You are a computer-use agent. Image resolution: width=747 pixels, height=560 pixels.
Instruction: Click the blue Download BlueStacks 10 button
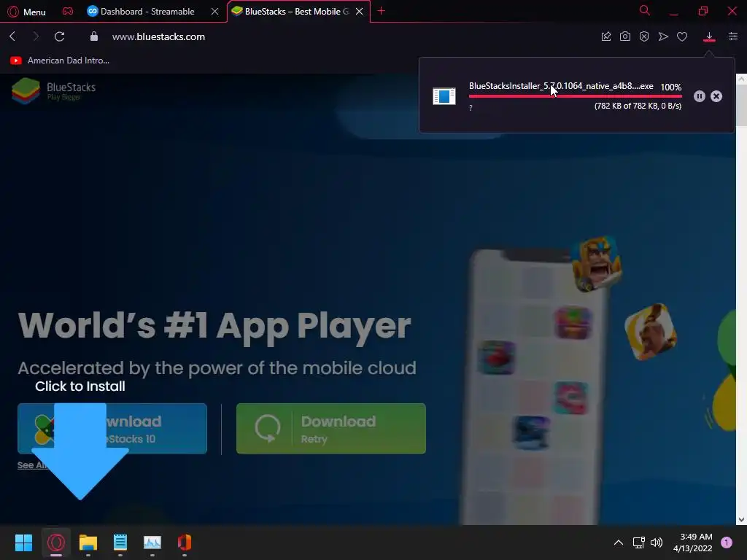click(x=112, y=429)
